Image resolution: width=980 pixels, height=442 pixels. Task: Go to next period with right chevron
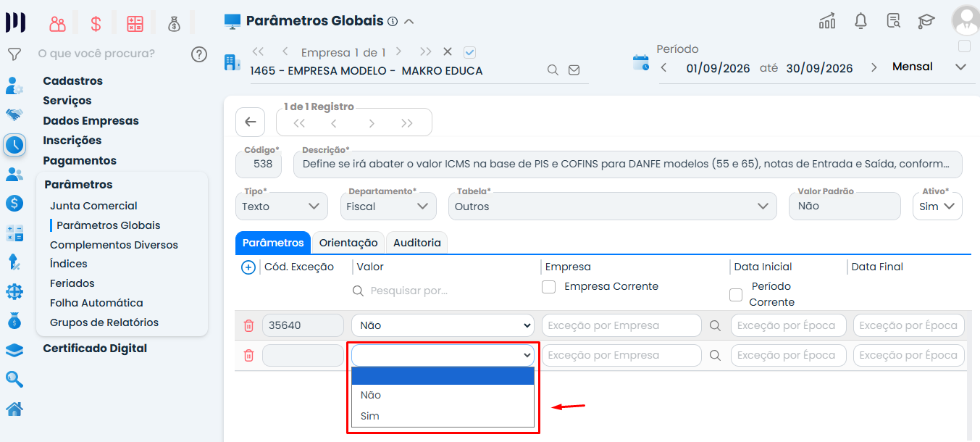874,67
